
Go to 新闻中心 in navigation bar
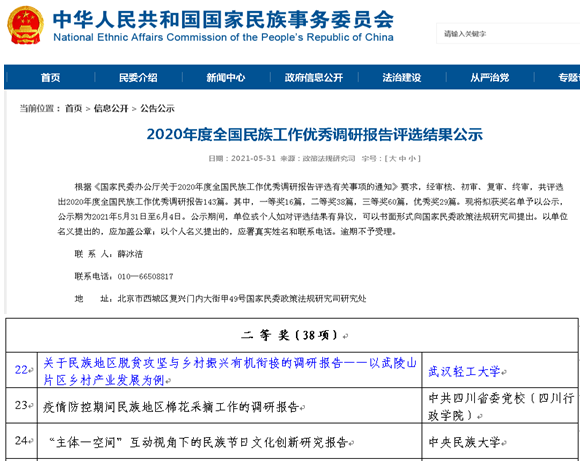226,77
